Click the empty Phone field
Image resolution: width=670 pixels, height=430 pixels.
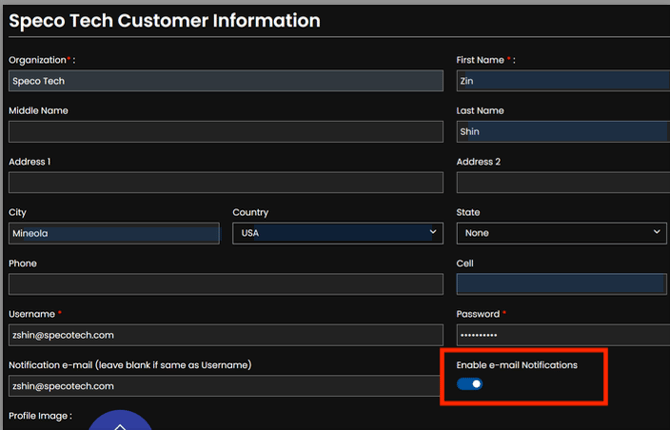tap(226, 284)
